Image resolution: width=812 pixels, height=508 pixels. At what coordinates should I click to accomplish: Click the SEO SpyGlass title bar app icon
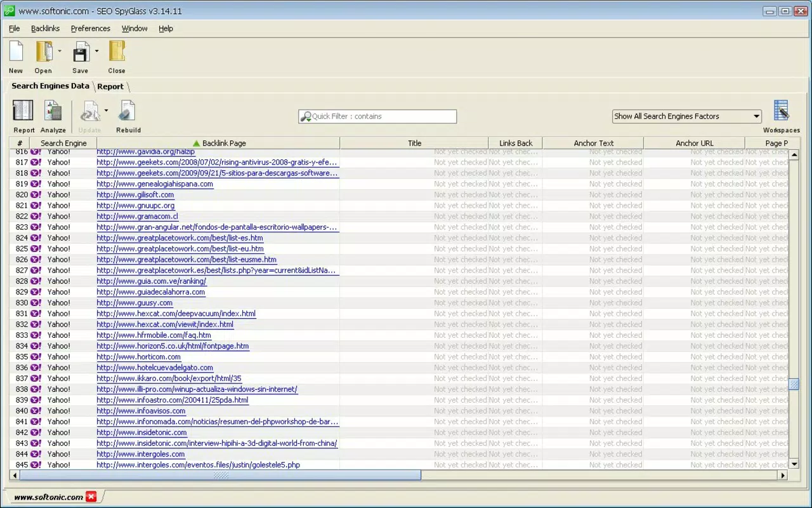[9, 11]
